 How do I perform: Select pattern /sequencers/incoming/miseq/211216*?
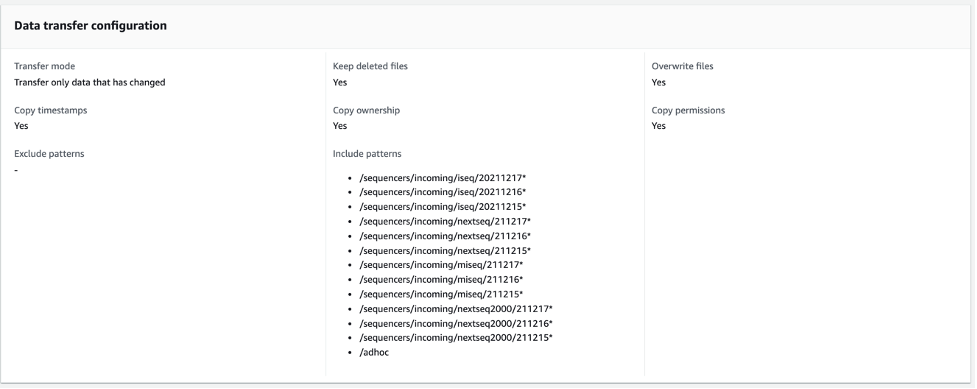tap(441, 280)
